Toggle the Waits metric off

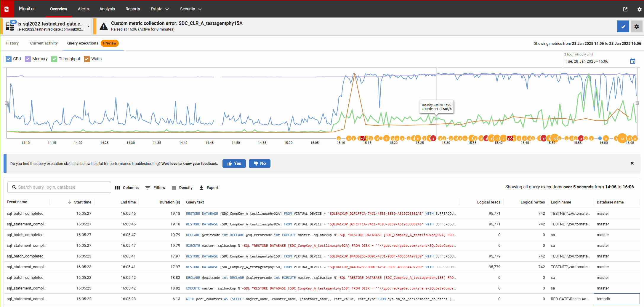(87, 59)
